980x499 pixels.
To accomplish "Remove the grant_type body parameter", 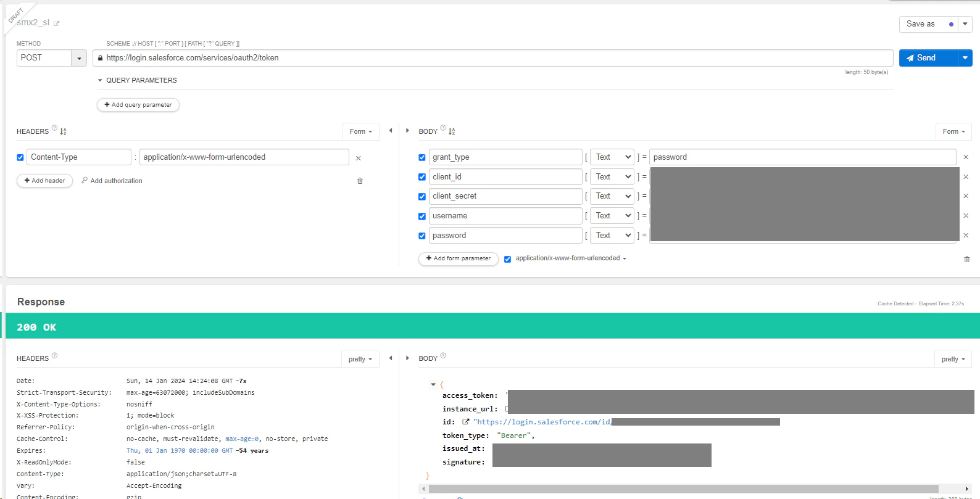I will point(966,157).
